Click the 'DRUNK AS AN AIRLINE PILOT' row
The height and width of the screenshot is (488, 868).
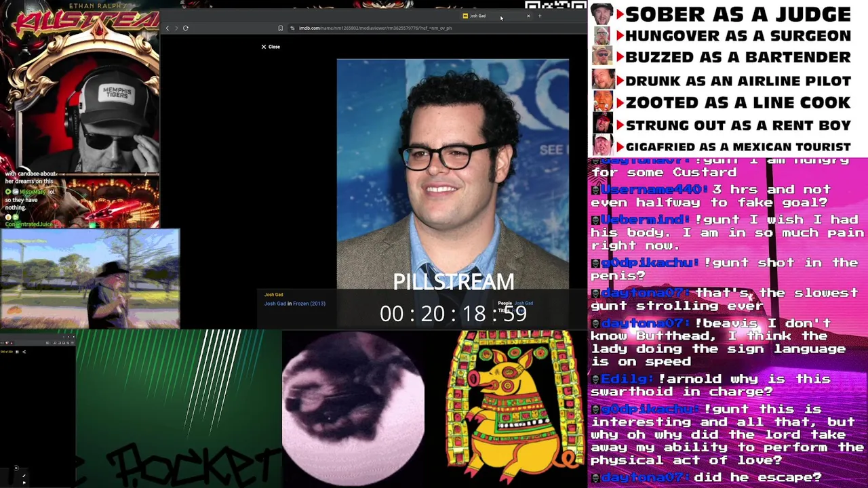pos(722,81)
